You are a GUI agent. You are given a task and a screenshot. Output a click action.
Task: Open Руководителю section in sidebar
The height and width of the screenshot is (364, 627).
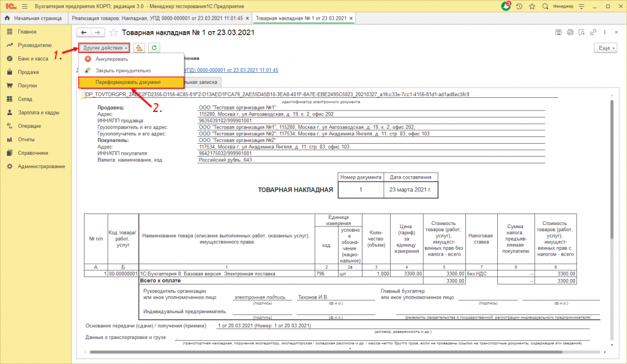coord(34,45)
